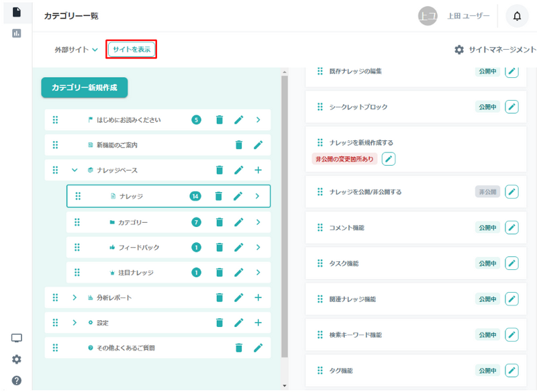Select the カテゴリー tree row

point(168,222)
